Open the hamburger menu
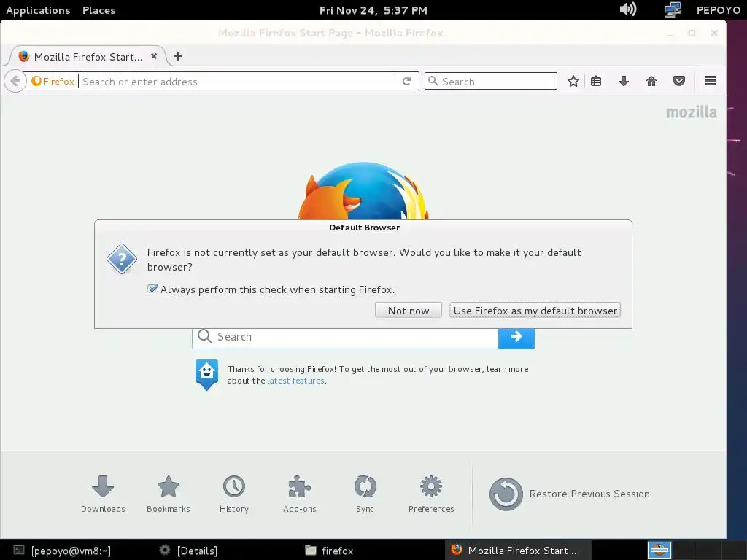747x560 pixels. 711,81
